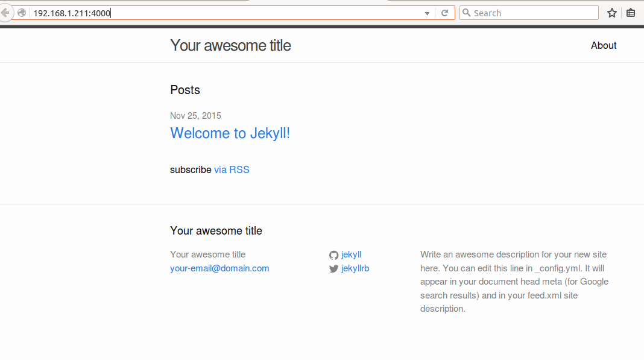Visit the jekyll GitHub profile link
Image resolution: width=644 pixels, height=360 pixels.
point(351,255)
